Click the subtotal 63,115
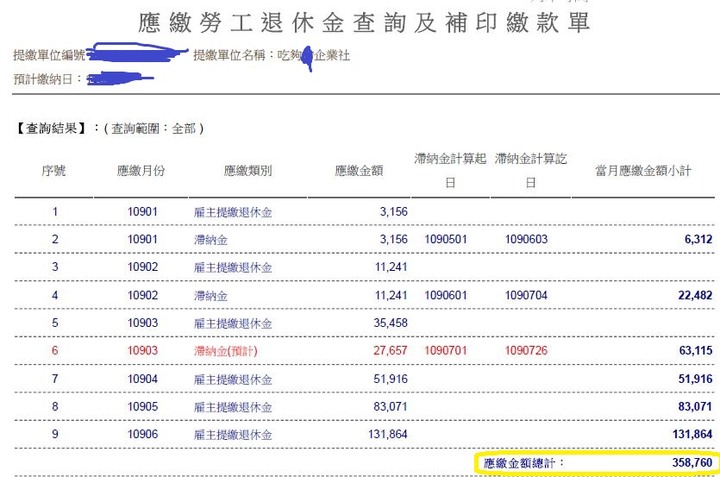The width and height of the screenshot is (720, 477). (x=696, y=351)
